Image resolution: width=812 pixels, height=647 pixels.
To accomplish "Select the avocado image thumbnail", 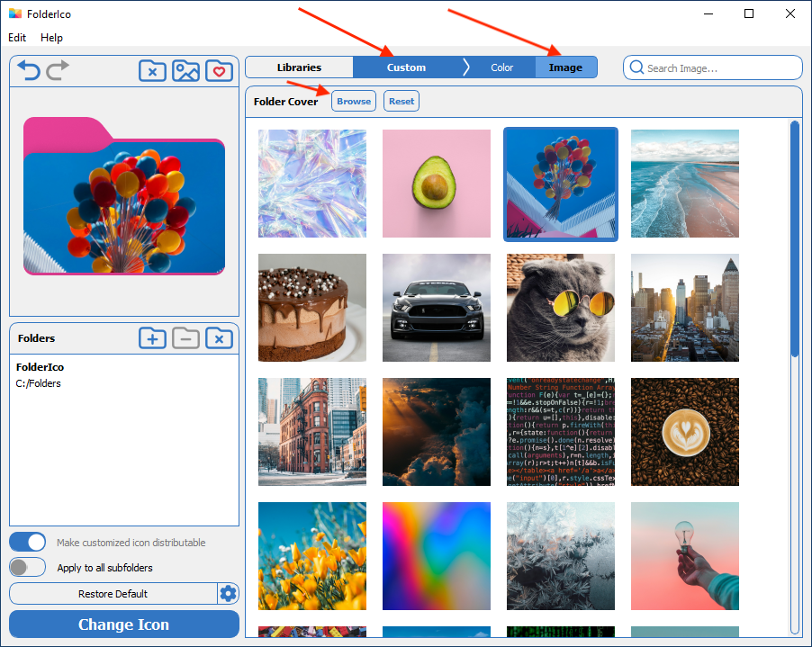I will coord(436,184).
